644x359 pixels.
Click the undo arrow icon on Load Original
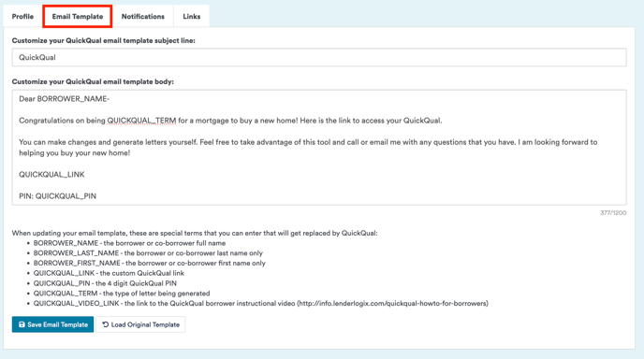[106, 324]
